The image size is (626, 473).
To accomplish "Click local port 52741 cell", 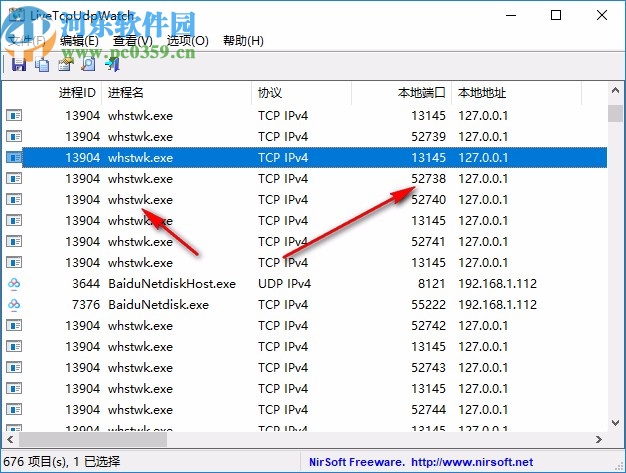I will coord(428,242).
